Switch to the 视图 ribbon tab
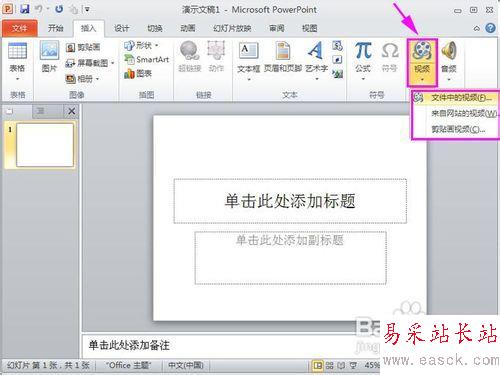The height and width of the screenshot is (375, 500). click(x=309, y=28)
